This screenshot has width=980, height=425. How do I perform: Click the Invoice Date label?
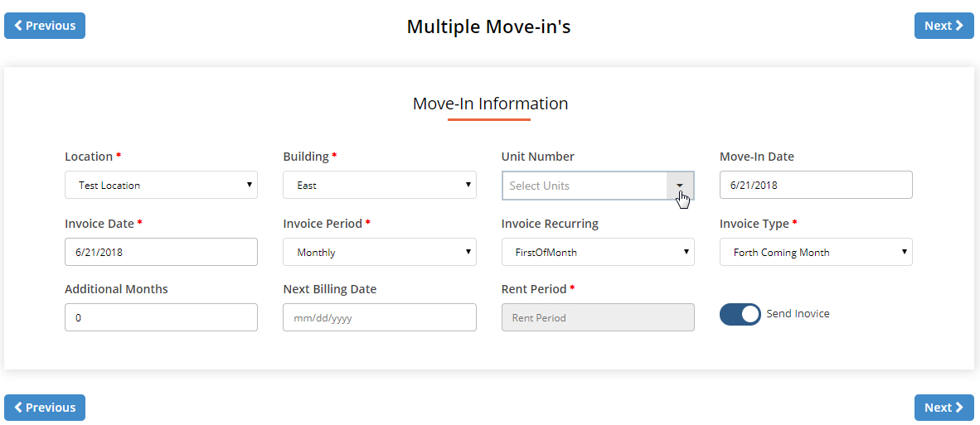point(100,224)
